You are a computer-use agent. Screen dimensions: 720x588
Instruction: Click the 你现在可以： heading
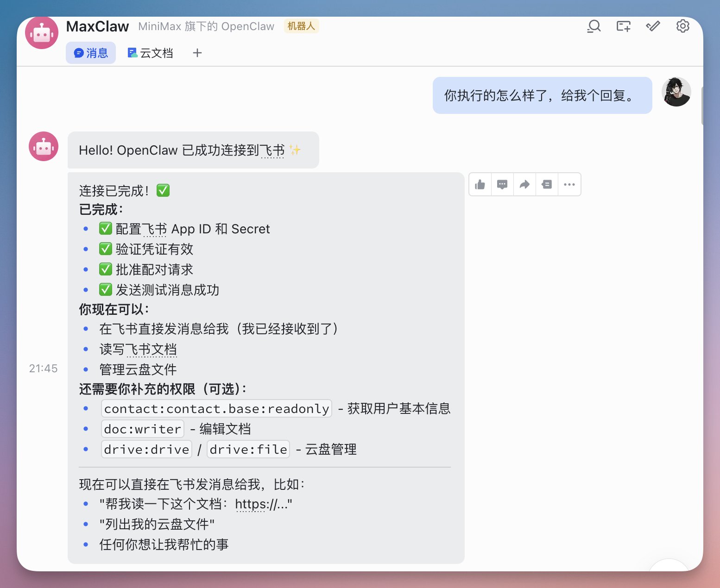tap(114, 309)
